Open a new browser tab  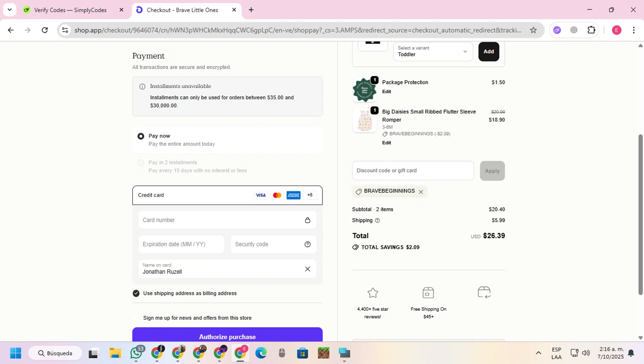pyautogui.click(x=251, y=10)
